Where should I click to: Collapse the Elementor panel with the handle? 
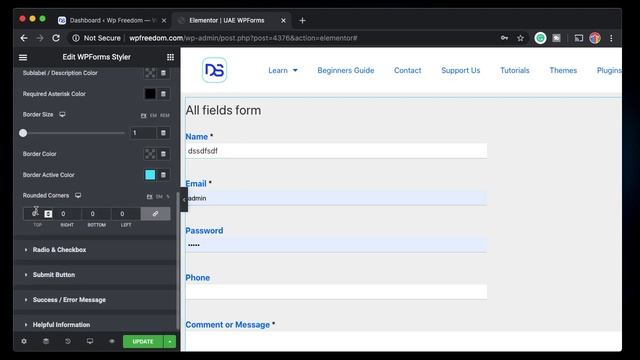[x=184, y=200]
